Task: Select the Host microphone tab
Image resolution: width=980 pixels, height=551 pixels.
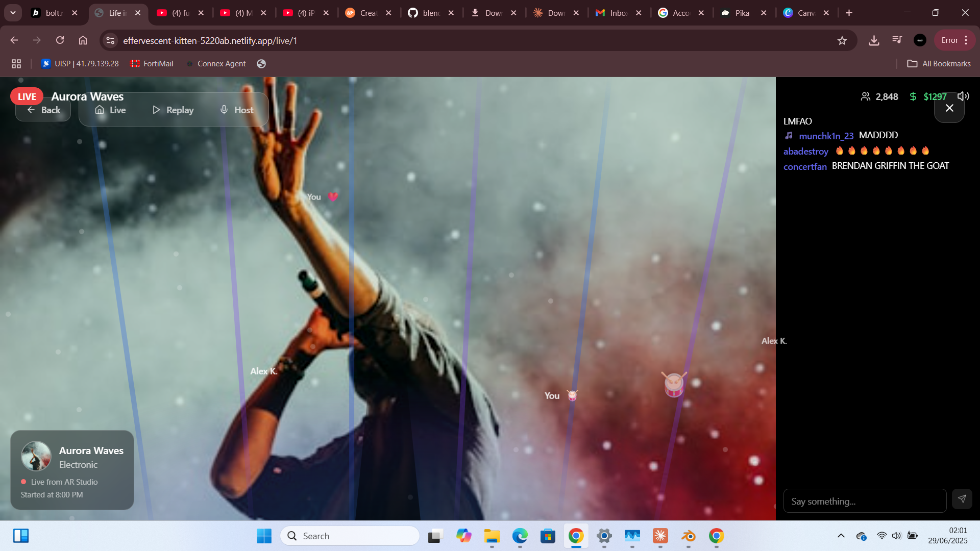Action: point(236,110)
